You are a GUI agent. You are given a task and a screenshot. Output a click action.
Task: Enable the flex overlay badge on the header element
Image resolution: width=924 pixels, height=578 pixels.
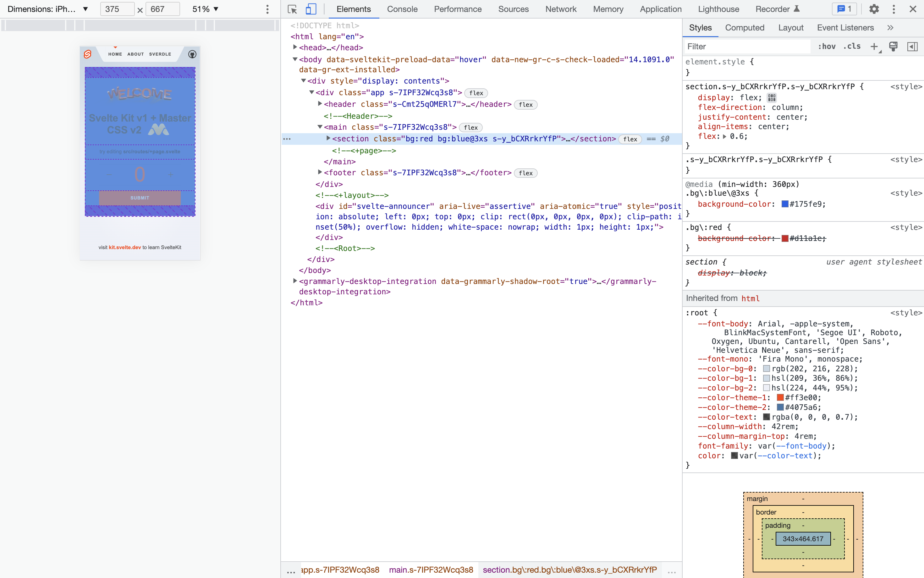pos(525,104)
